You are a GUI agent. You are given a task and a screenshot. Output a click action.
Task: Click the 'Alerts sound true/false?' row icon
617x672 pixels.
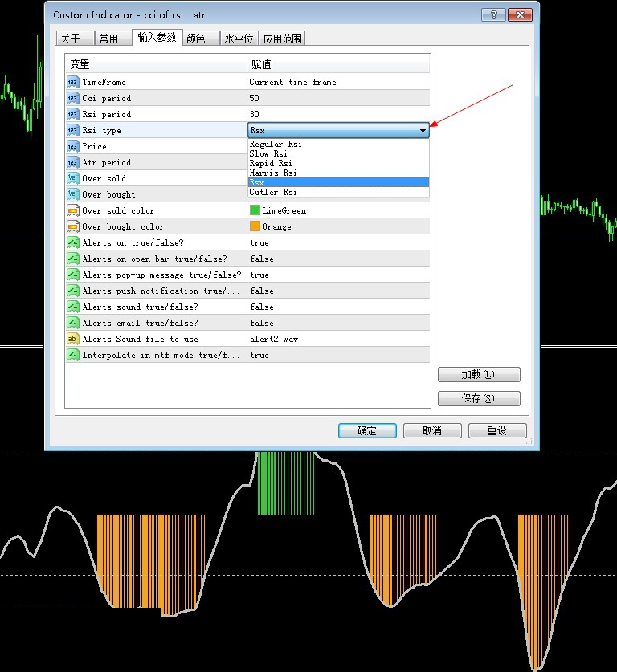point(73,307)
